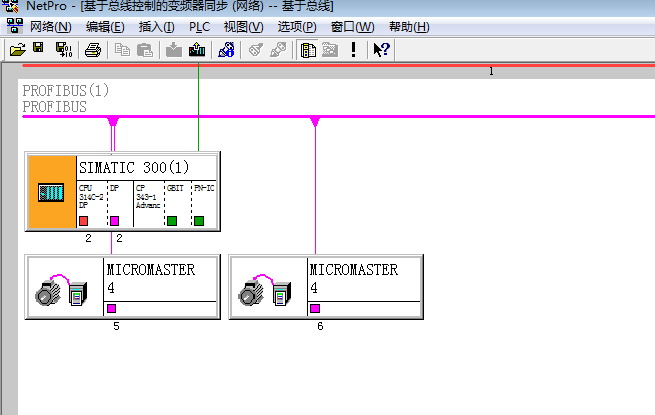Open the 网络(N) menu
Viewport: 655px width, 415px height.
coord(50,27)
